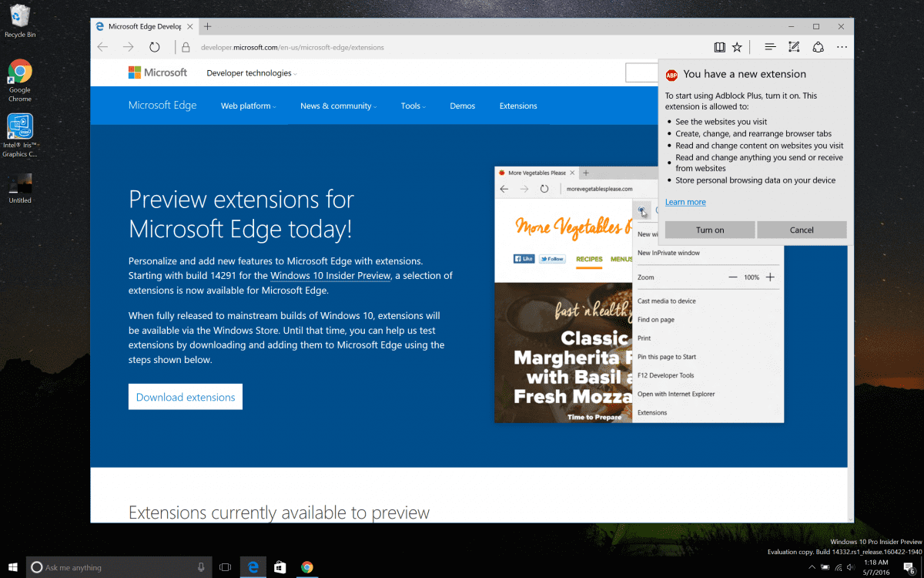
Task: Expand News & community menu
Action: click(338, 106)
